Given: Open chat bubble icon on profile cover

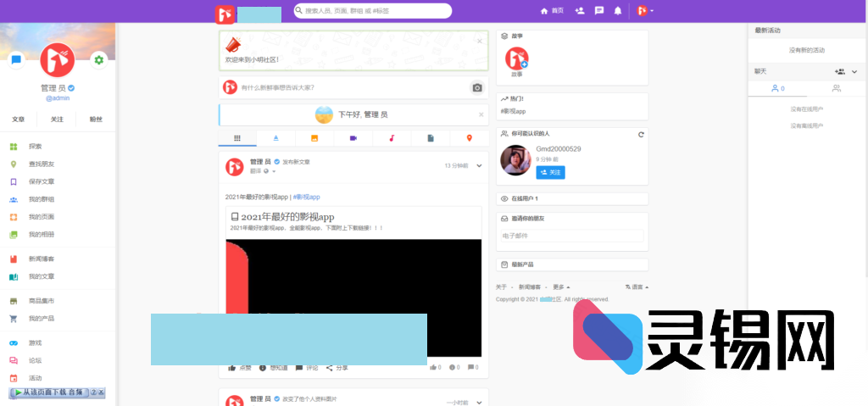Looking at the screenshot, I should tap(16, 60).
